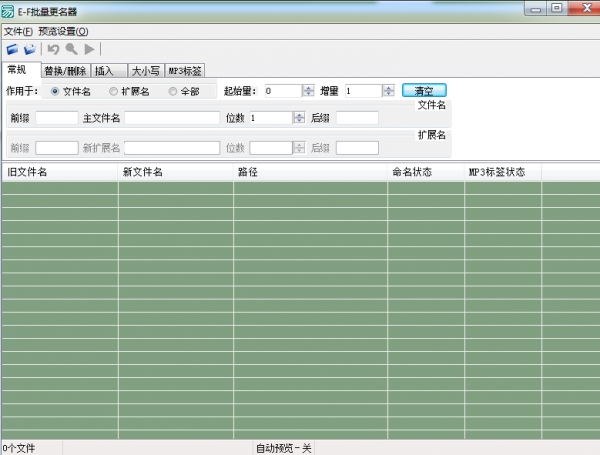Click the play/execute rename toolbar icon
The height and width of the screenshot is (455, 600).
point(90,49)
